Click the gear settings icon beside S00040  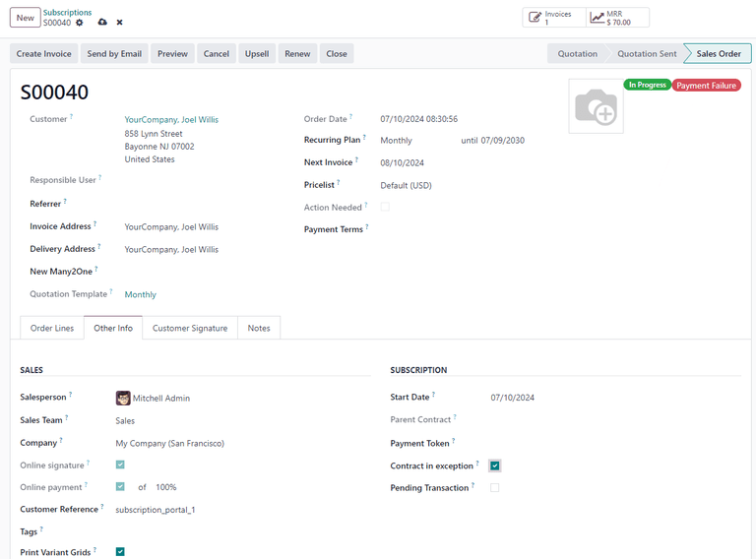(80, 23)
